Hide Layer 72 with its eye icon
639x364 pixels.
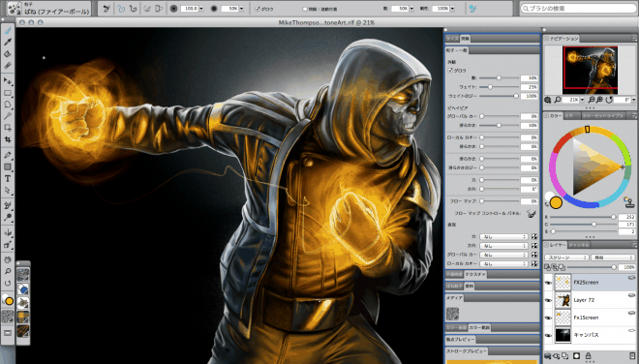(x=549, y=300)
